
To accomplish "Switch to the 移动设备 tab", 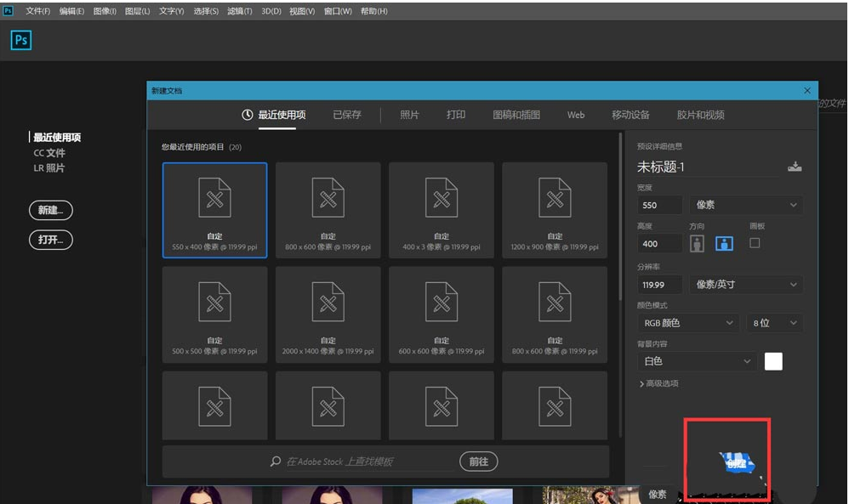I will point(630,115).
